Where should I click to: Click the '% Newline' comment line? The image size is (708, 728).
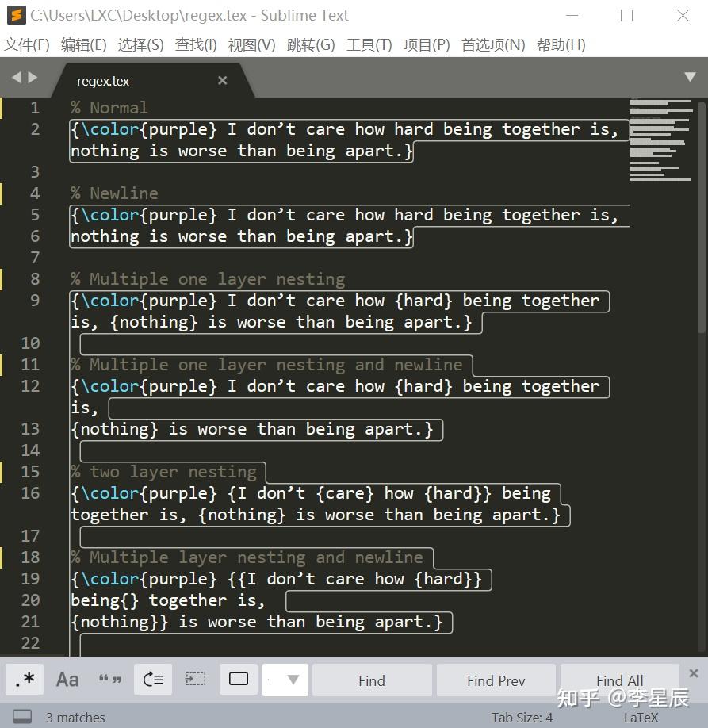pos(114,193)
